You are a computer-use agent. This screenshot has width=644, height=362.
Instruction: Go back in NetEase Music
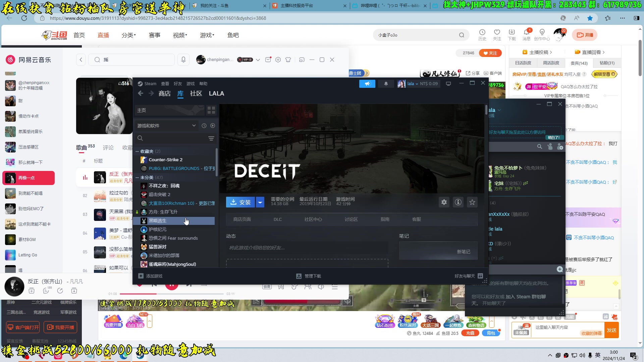(81, 60)
